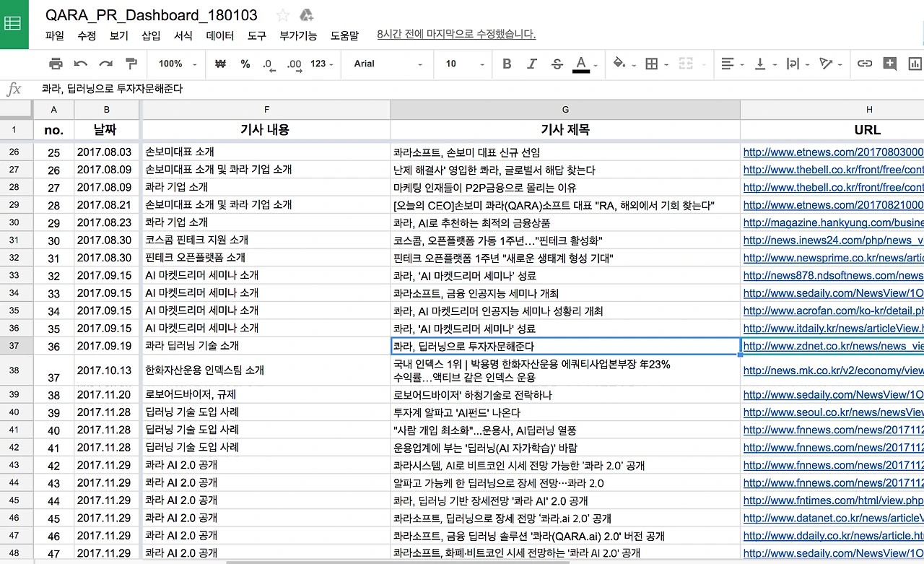
Task: Insert a comment
Action: (889, 64)
